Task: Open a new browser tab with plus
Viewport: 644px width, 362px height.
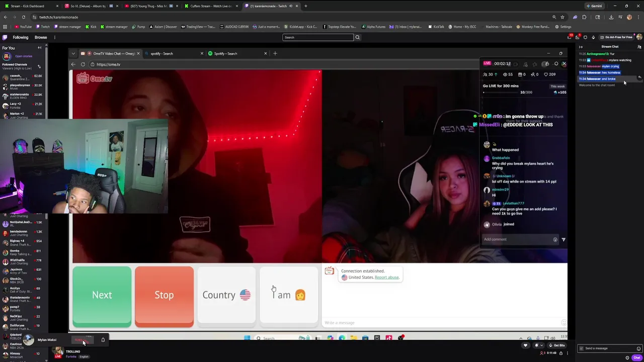Action: [306, 6]
